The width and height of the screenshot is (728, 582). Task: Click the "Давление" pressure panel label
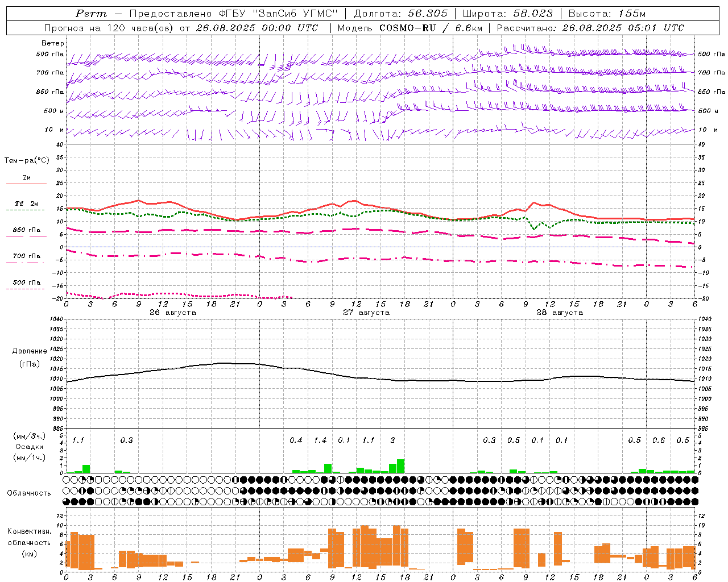tap(30, 351)
